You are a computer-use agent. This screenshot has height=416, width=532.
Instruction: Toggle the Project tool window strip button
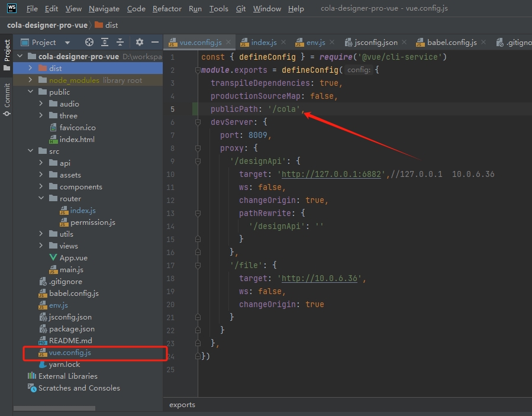pos(7,54)
